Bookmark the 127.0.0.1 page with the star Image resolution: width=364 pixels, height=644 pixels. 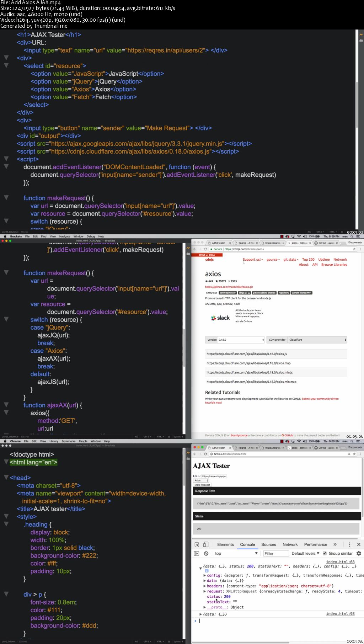[354, 454]
